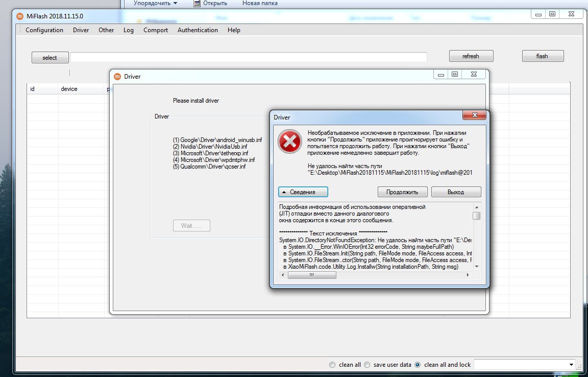Click horizontal scrollbar thumb in exception details

312,275
